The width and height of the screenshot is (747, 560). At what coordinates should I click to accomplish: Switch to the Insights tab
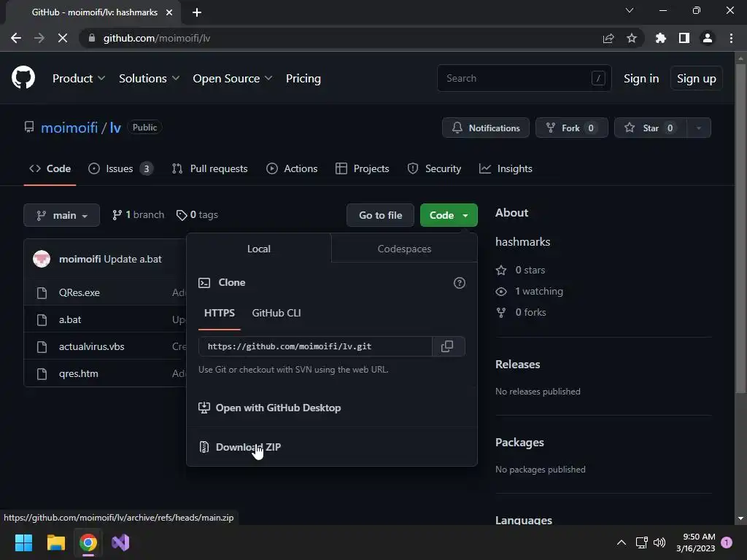(506, 168)
